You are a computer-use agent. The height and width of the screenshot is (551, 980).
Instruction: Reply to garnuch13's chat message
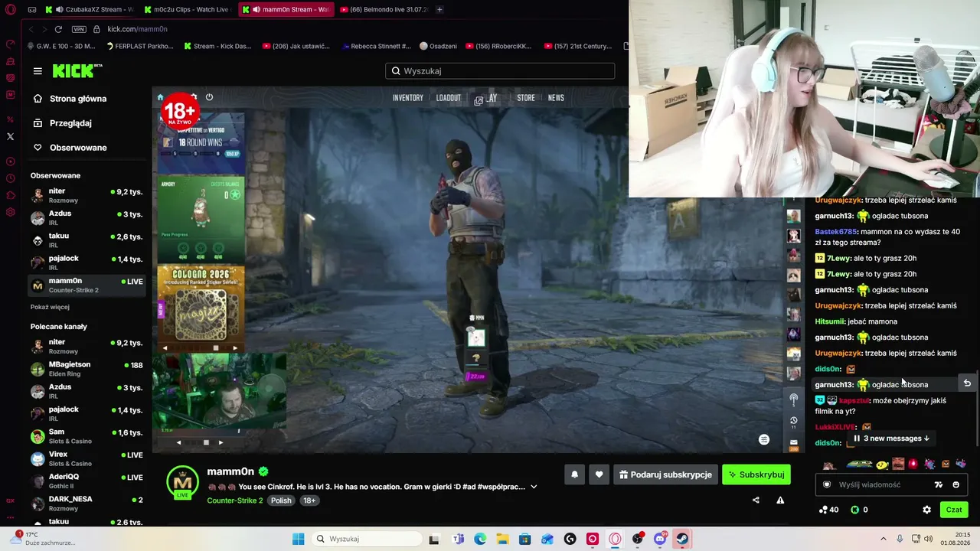tap(967, 383)
